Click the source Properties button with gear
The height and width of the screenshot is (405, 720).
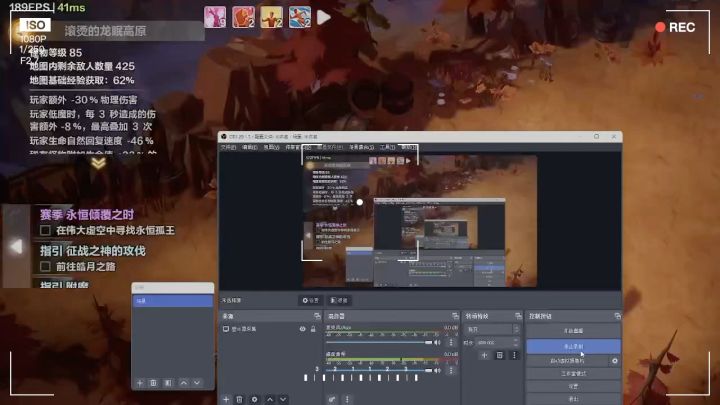[x=310, y=300]
